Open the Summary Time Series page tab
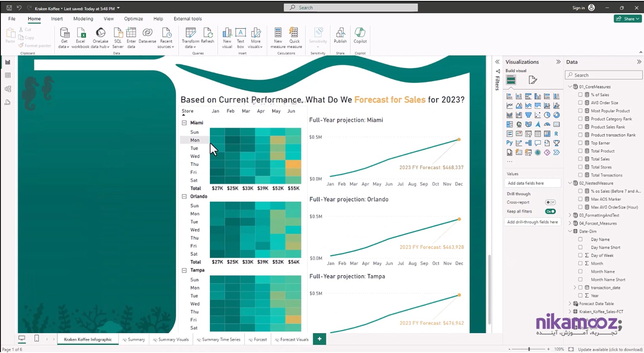The image size is (644, 353). coord(218,340)
